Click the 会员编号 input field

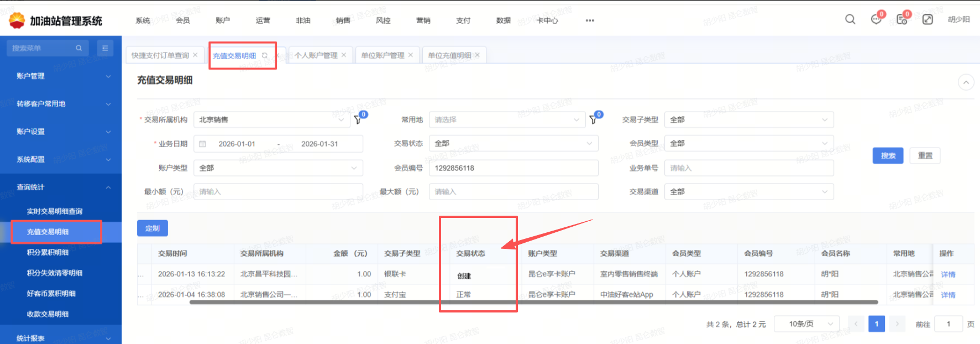pos(513,168)
